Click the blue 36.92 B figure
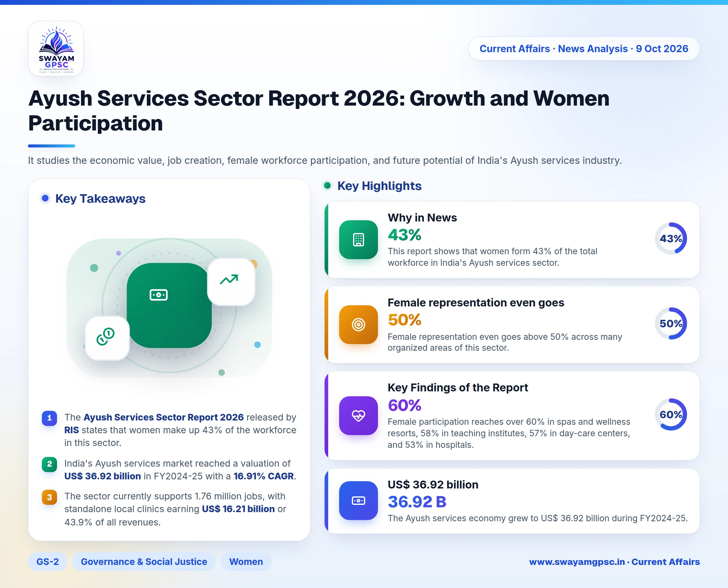 [x=417, y=502]
